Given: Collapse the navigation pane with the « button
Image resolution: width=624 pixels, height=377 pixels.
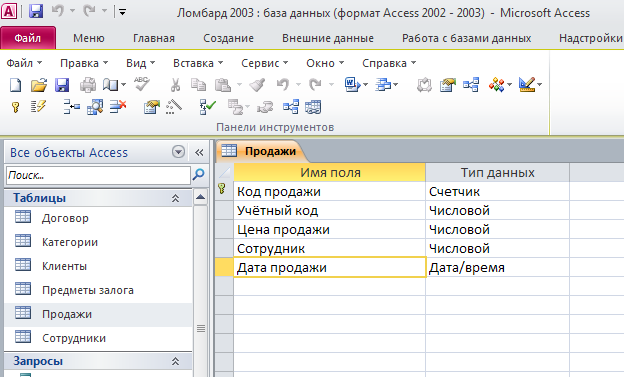Looking at the screenshot, I should pos(199,152).
